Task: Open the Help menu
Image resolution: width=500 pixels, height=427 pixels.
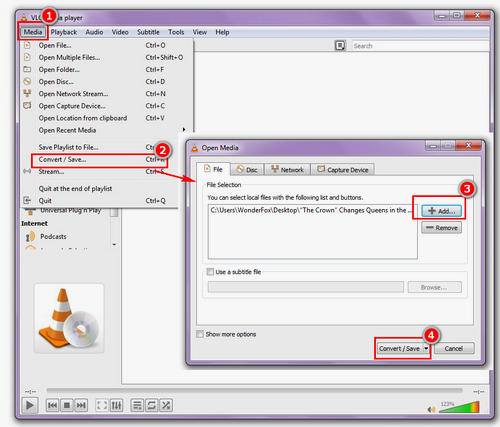Action: 222,32
